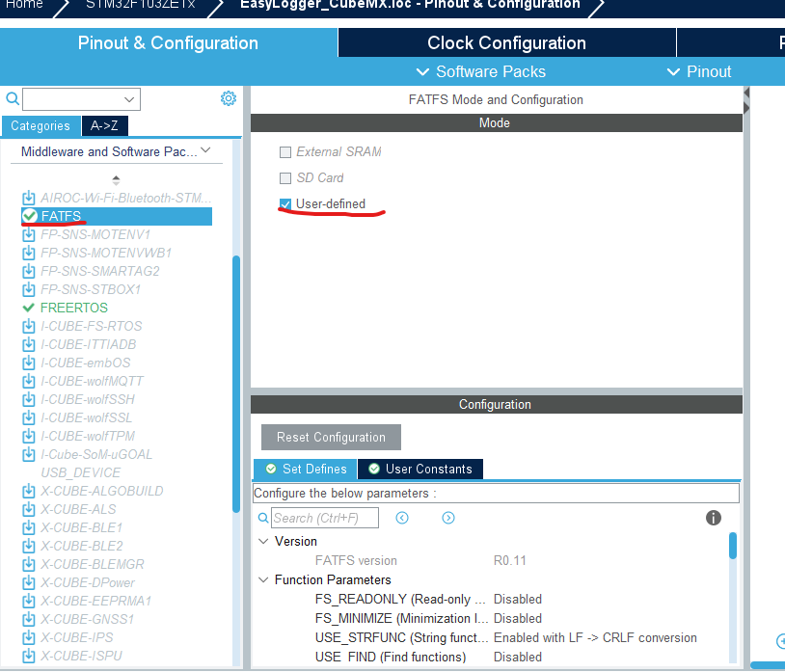Image resolution: width=785 pixels, height=672 pixels.
Task: Click the Reset Configuration button
Action: 331,437
